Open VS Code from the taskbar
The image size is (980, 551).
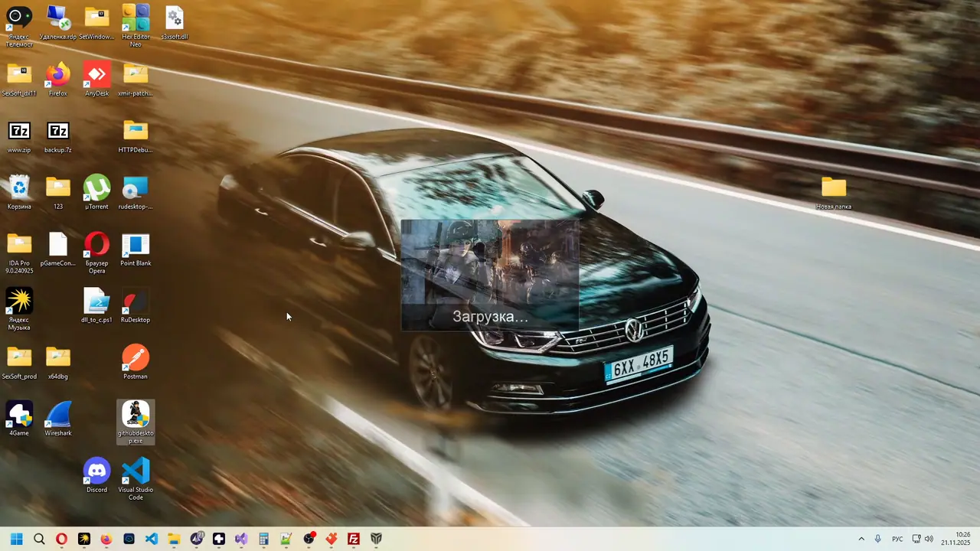point(152,539)
